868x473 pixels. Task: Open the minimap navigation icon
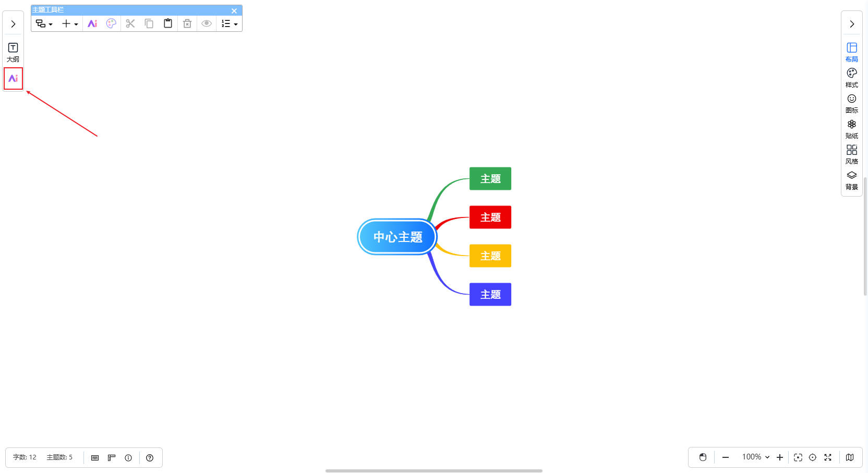(850, 457)
